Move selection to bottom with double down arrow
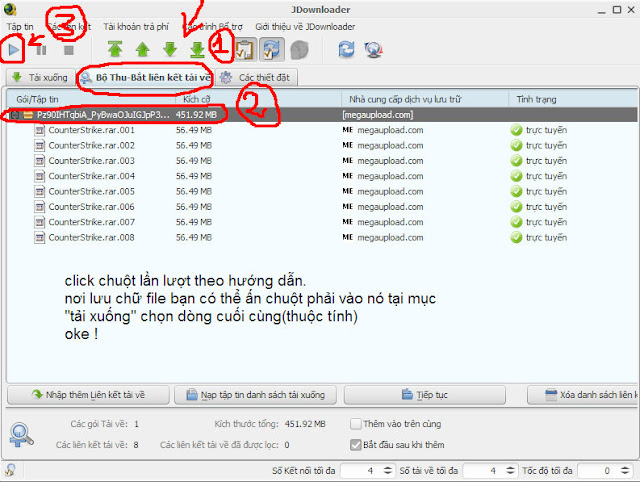The width and height of the screenshot is (640, 482). [x=198, y=49]
